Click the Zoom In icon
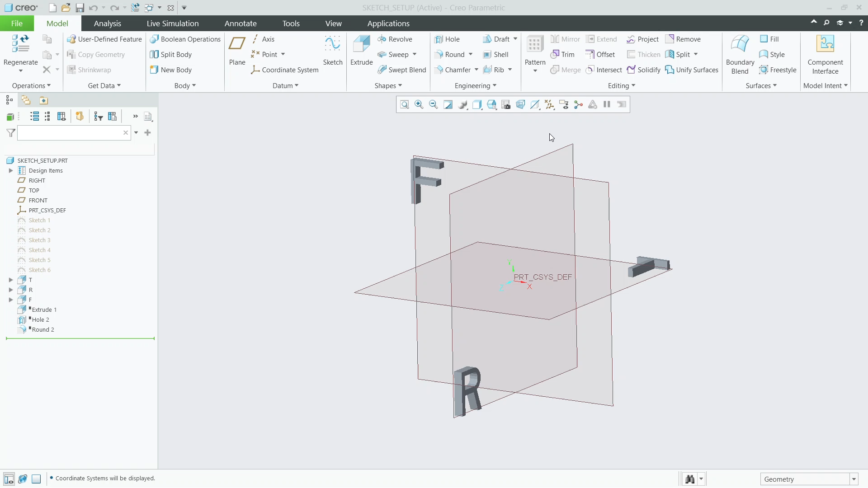The height and width of the screenshot is (488, 868). [419, 105]
